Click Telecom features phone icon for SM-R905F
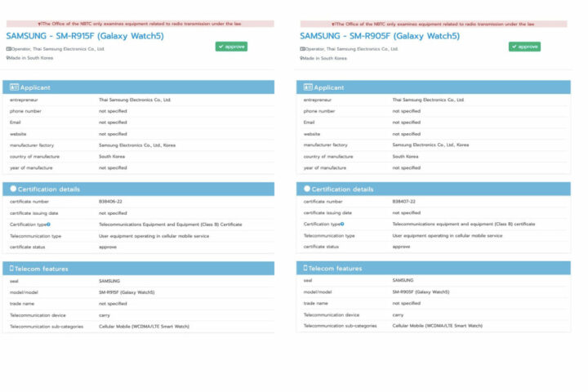 (x=306, y=268)
